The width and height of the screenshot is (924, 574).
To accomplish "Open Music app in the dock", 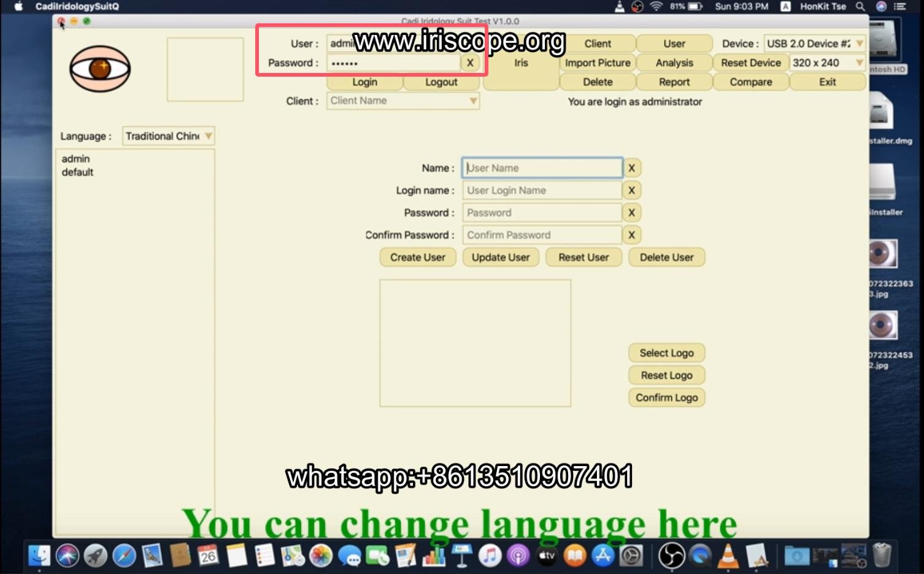I will (490, 556).
